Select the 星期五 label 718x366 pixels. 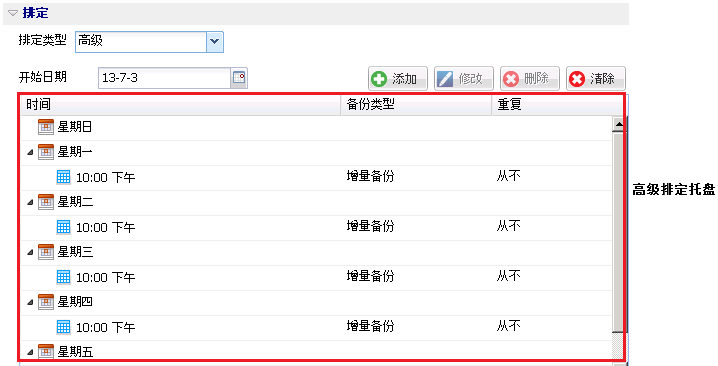75,352
